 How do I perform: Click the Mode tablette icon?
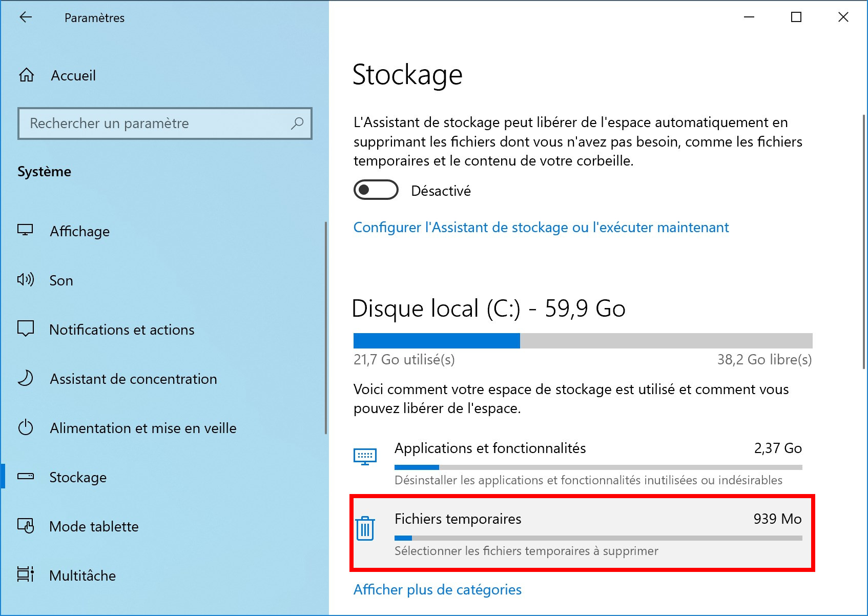(26, 526)
